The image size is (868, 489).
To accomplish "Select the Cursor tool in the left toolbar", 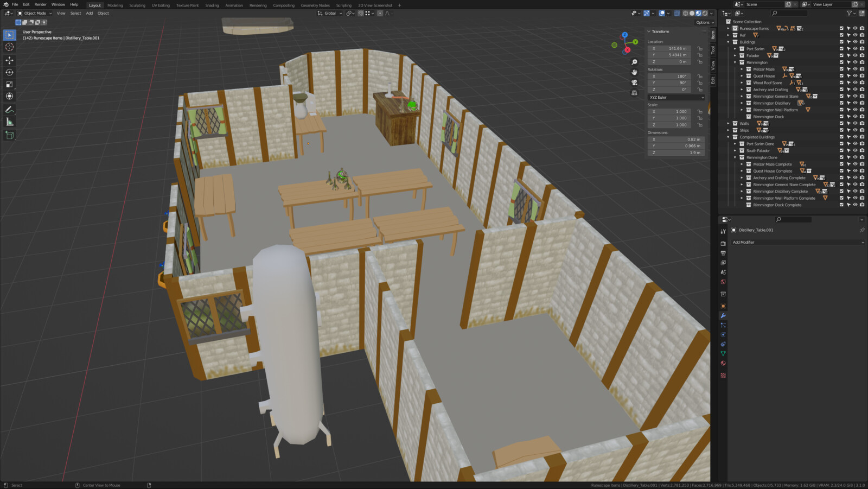I will click(9, 47).
